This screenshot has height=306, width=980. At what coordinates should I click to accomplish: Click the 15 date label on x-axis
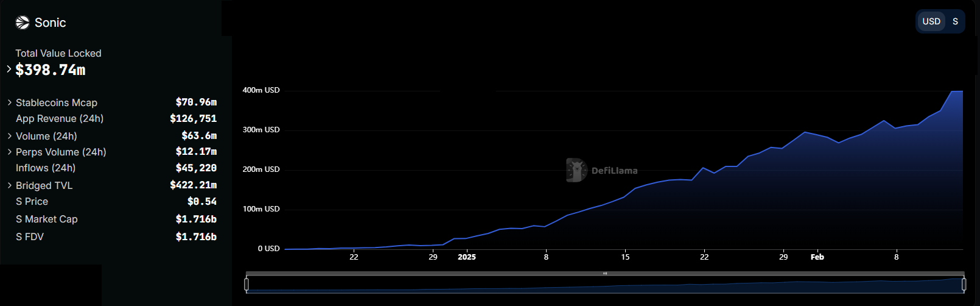625,257
